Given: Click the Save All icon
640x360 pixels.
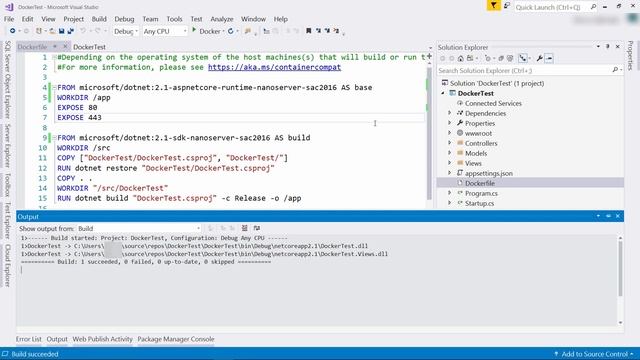Looking at the screenshot, I should [x=71, y=31].
